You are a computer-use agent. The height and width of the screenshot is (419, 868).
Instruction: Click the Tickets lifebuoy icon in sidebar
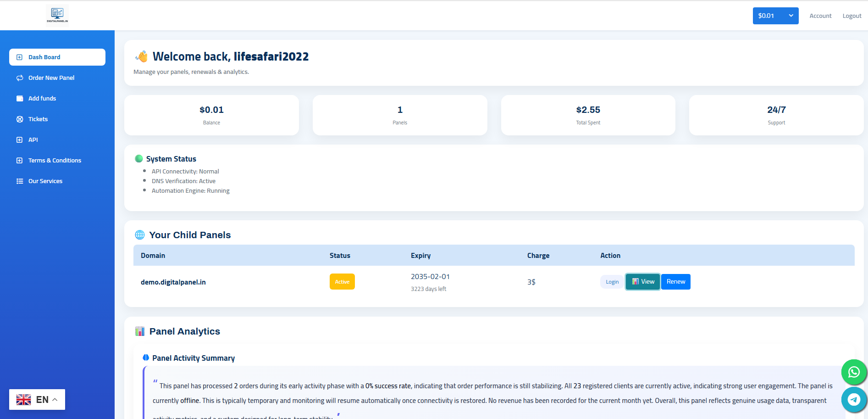click(x=20, y=119)
